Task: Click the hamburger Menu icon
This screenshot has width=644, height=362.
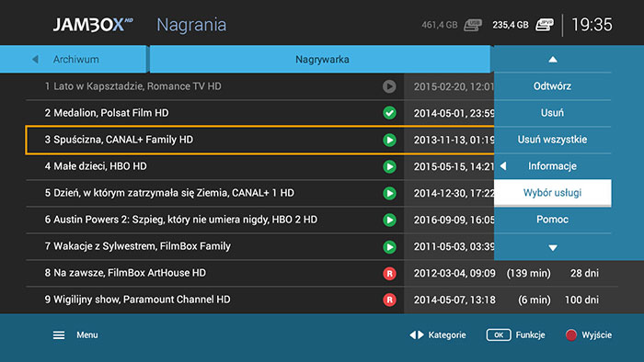Action: tap(59, 335)
